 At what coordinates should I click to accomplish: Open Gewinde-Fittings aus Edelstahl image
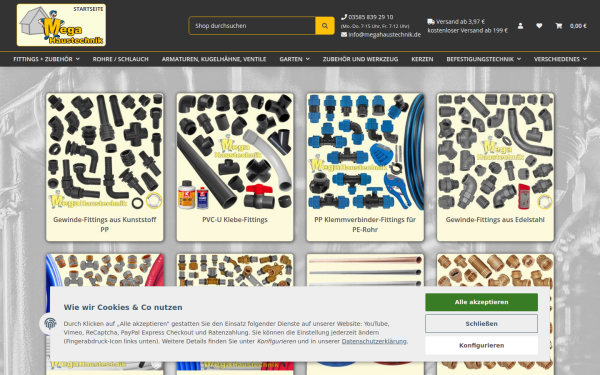point(496,152)
